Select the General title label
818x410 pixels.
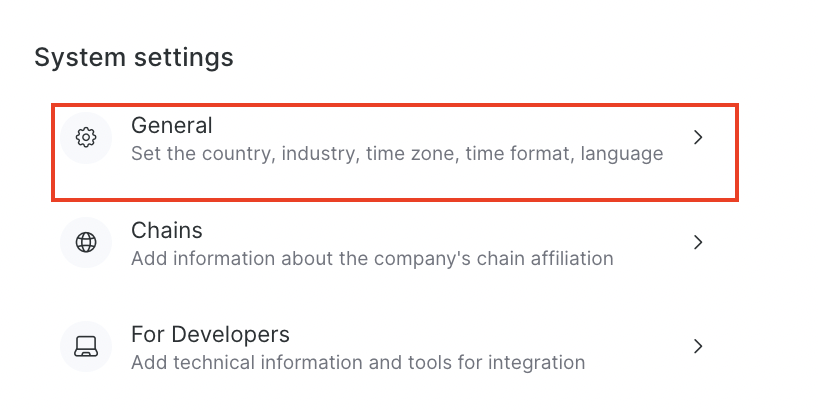[172, 126]
